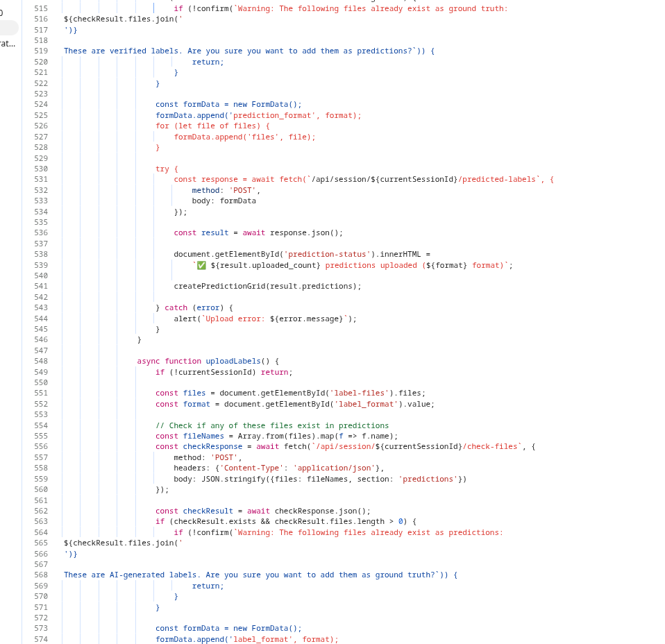
Task: Click the headers 'Content-Type': 'application/json' line
Action: point(278,468)
